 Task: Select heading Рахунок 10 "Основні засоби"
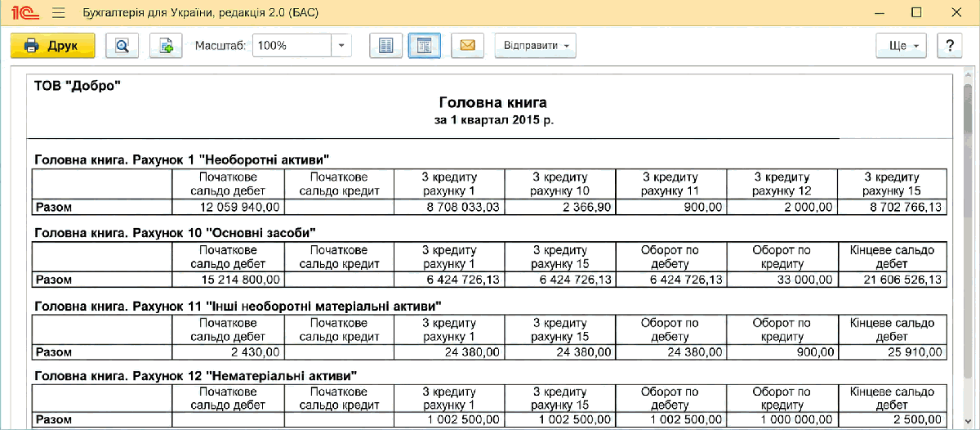pyautogui.click(x=175, y=233)
